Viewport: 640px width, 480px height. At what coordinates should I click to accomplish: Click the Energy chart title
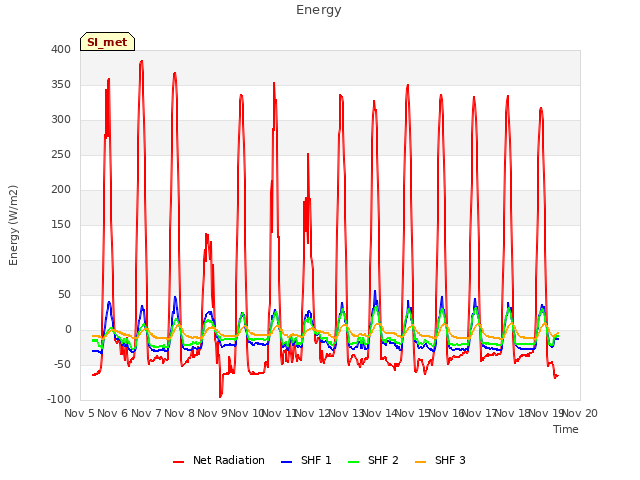tap(318, 10)
